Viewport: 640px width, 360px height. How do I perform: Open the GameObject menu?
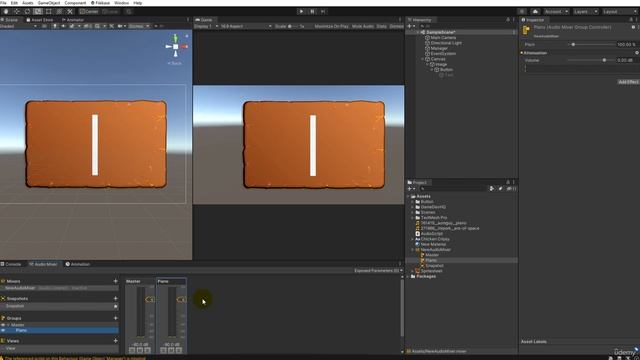click(49, 3)
